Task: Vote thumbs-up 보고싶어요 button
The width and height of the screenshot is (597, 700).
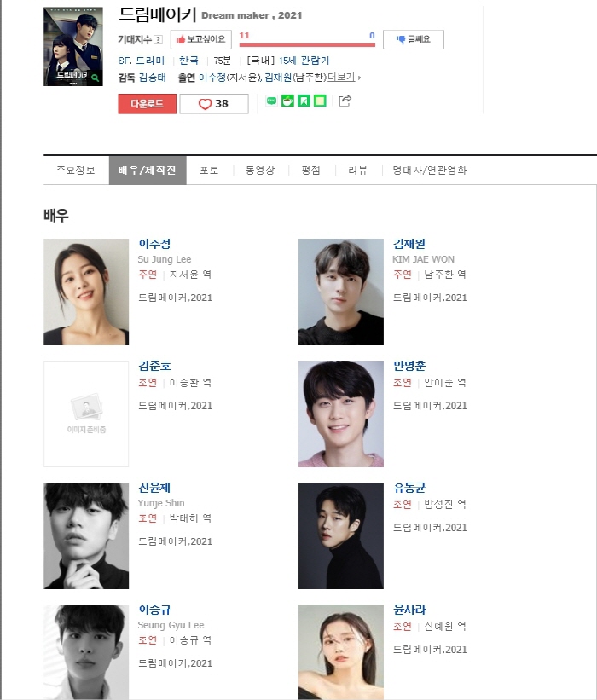Action: pyautogui.click(x=201, y=39)
